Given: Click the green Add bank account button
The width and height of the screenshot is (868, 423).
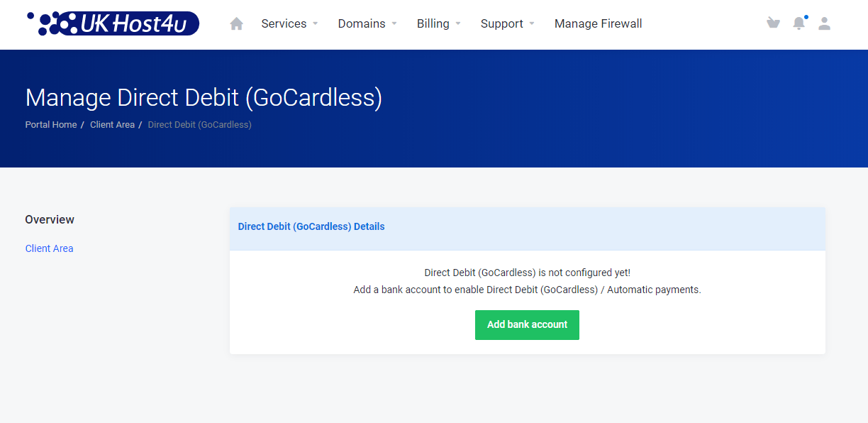Looking at the screenshot, I should pyautogui.click(x=527, y=325).
